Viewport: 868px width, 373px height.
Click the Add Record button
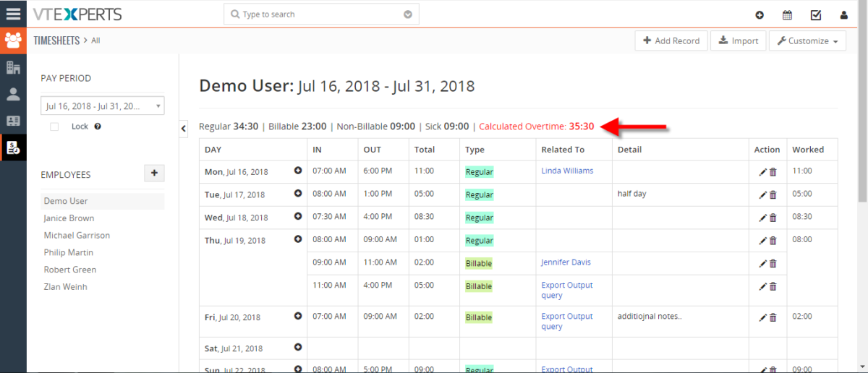(x=671, y=41)
